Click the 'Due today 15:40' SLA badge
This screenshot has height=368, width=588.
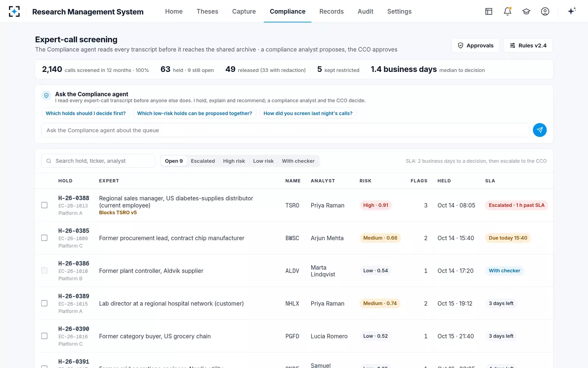(508, 238)
